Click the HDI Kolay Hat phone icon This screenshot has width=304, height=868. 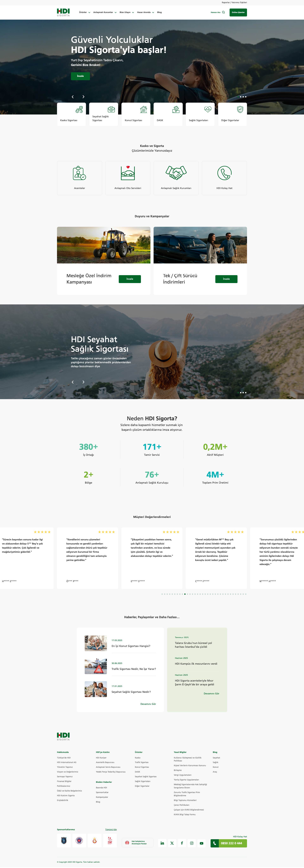[x=224, y=173]
